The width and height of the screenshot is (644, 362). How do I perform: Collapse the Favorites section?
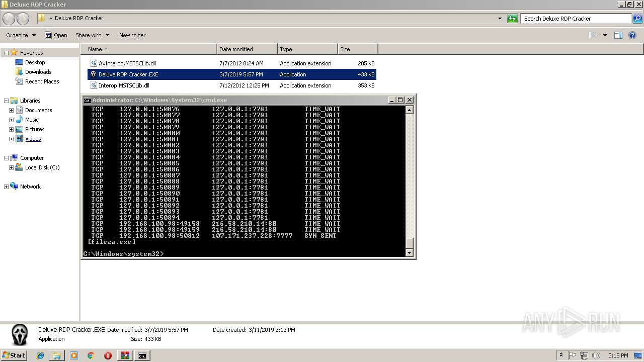pyautogui.click(x=6, y=53)
